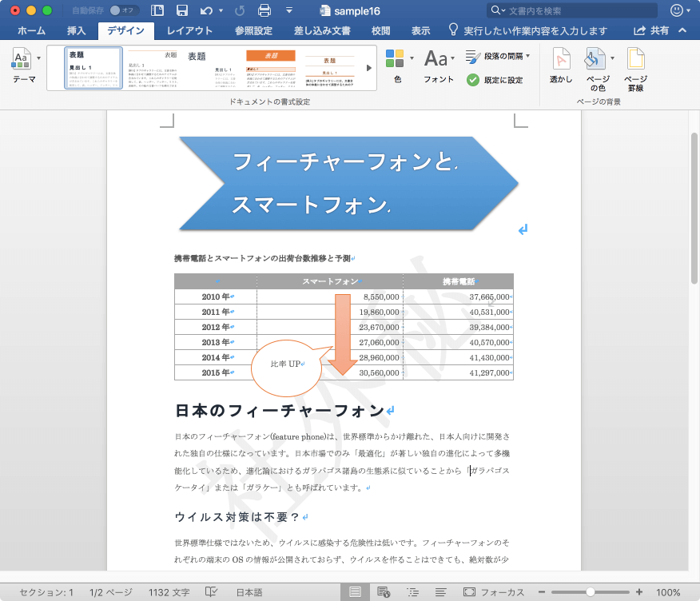Expand the Page Color dropdown arrow
This screenshot has width=700, height=601.
(612, 58)
